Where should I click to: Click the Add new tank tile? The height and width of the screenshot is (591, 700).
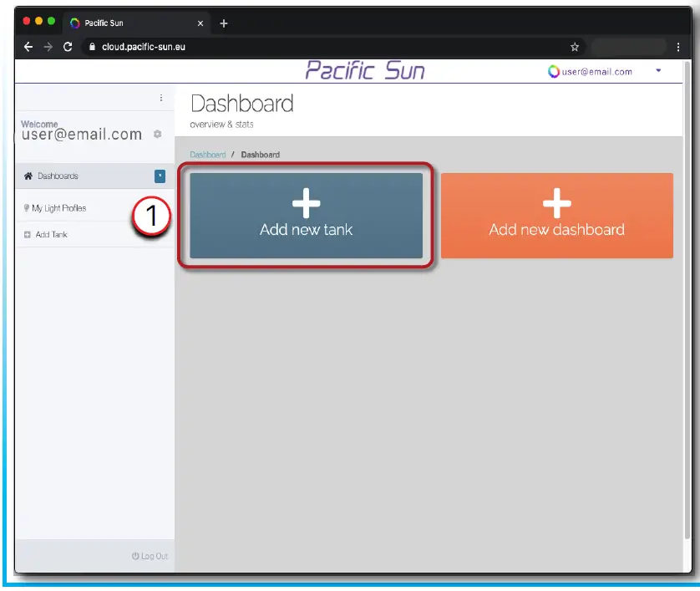(x=306, y=216)
